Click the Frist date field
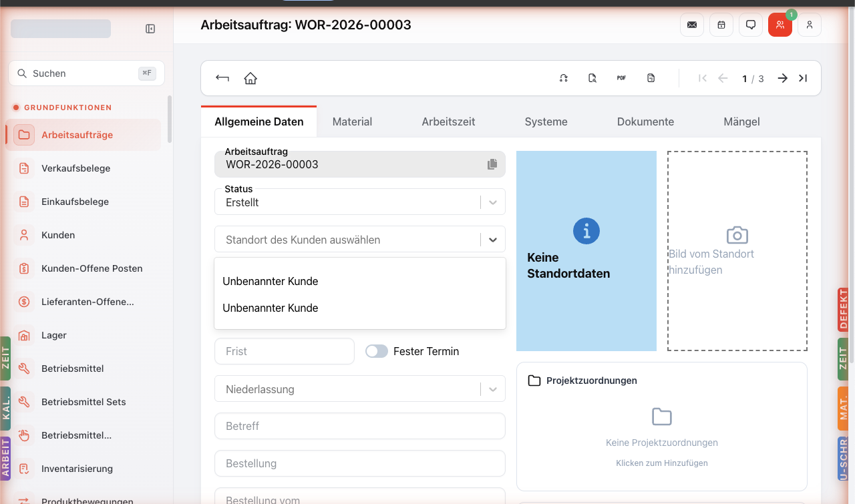Screen dimensions: 855x504 pos(285,351)
